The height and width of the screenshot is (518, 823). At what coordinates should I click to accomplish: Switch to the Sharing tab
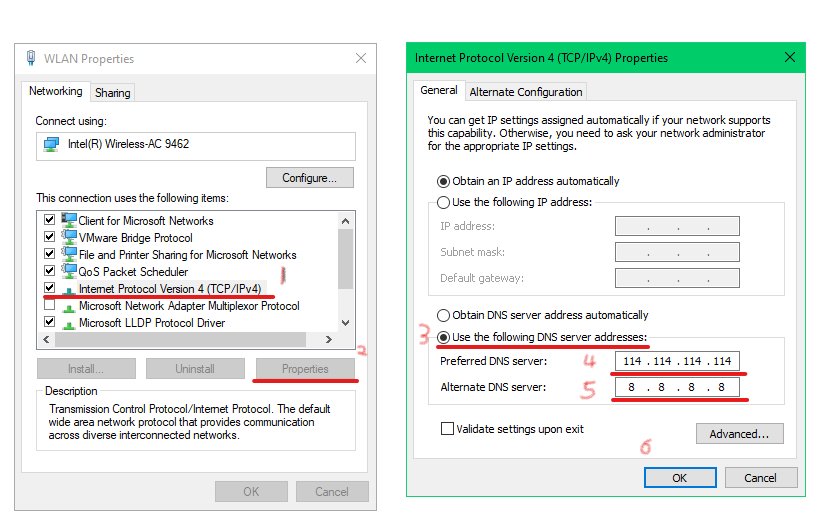[112, 93]
